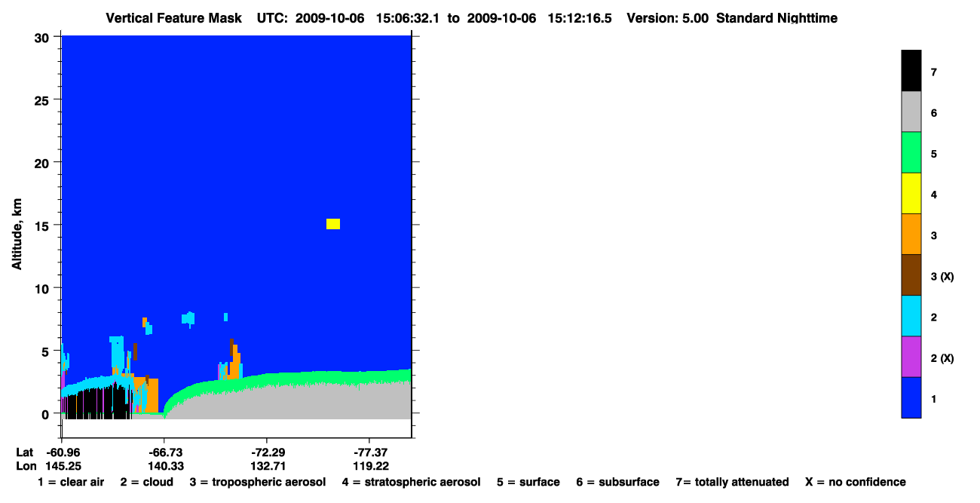The height and width of the screenshot is (503, 980).
Task: Click the legend text '4 = stratospheric aerosol'
Action: tap(411, 482)
